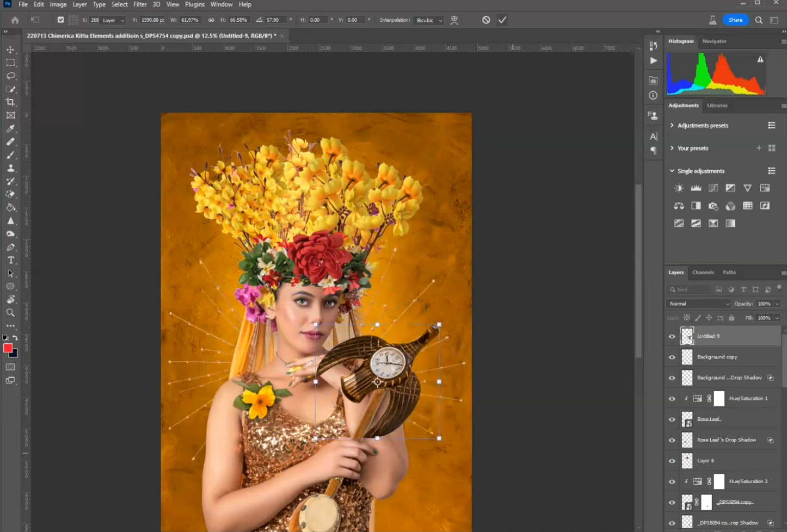Switch to the Channels tab
787x532 pixels.
(x=703, y=273)
